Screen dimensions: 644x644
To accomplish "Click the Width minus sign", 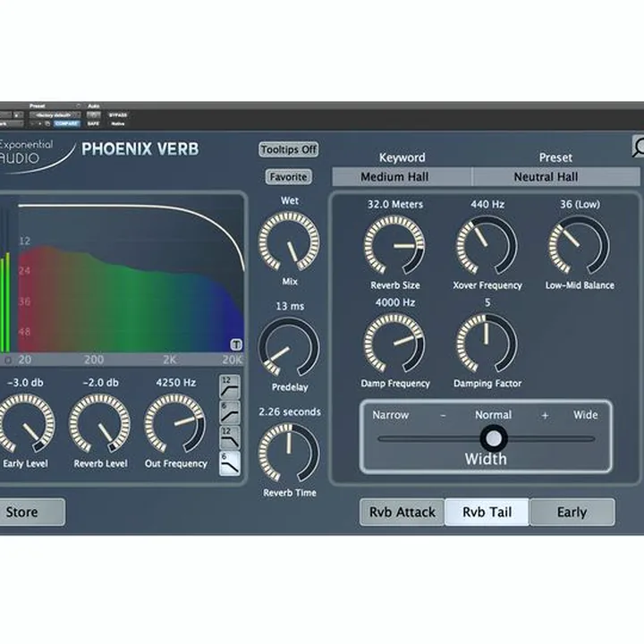I will [443, 415].
